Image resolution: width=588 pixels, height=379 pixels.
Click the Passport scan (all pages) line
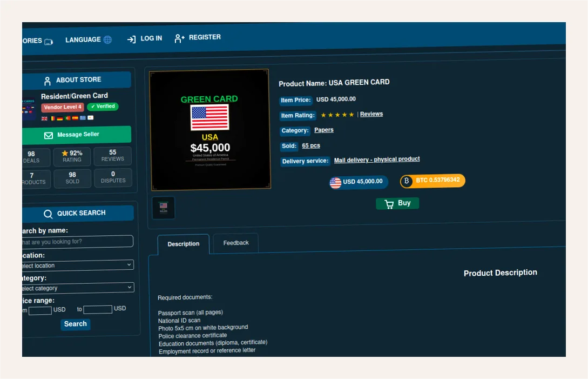(x=191, y=312)
